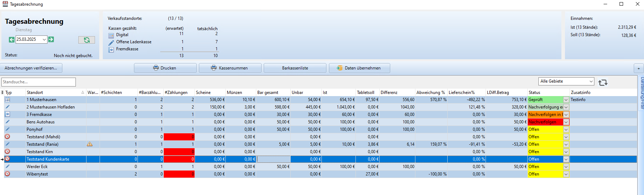
Task: Sort table by Standort column header
Action: click(53, 93)
